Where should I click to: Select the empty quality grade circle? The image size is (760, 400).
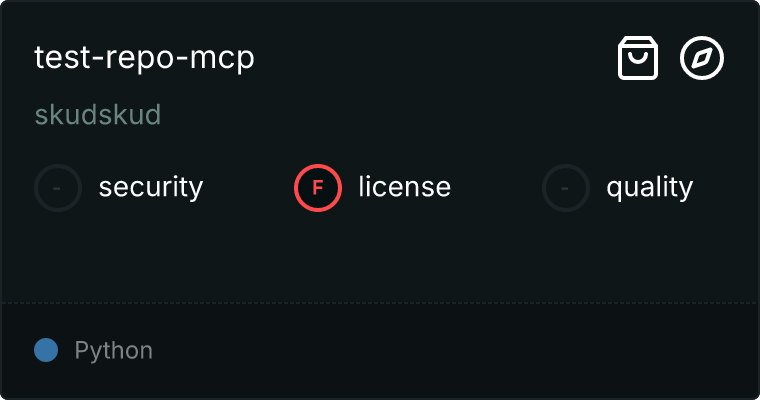pyautogui.click(x=566, y=188)
